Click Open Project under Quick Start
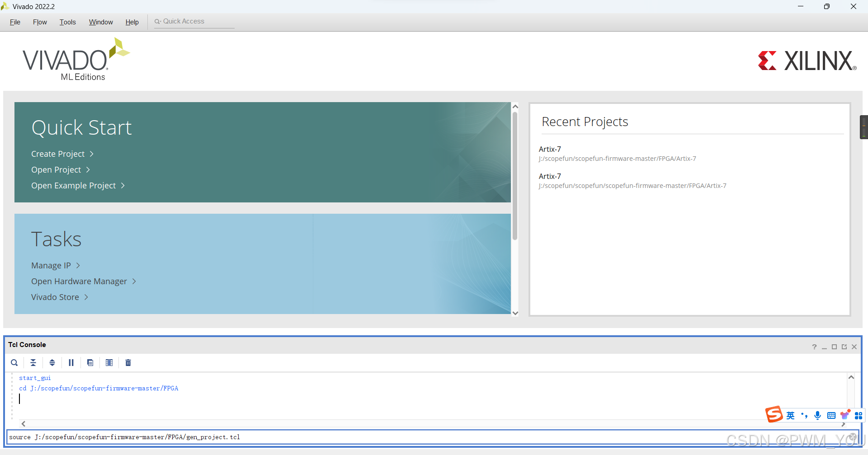The image size is (868, 455). click(56, 170)
